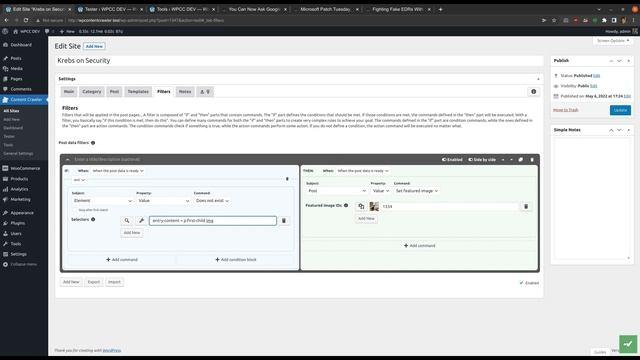Image resolution: width=640 pixels, height=360 pixels.
Task: Delete the featured image ID row
Action: (526, 207)
